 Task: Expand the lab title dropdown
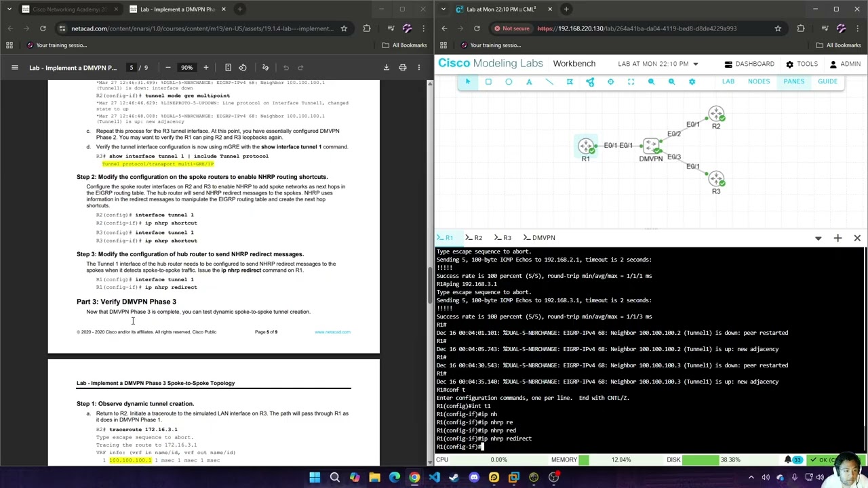695,64
